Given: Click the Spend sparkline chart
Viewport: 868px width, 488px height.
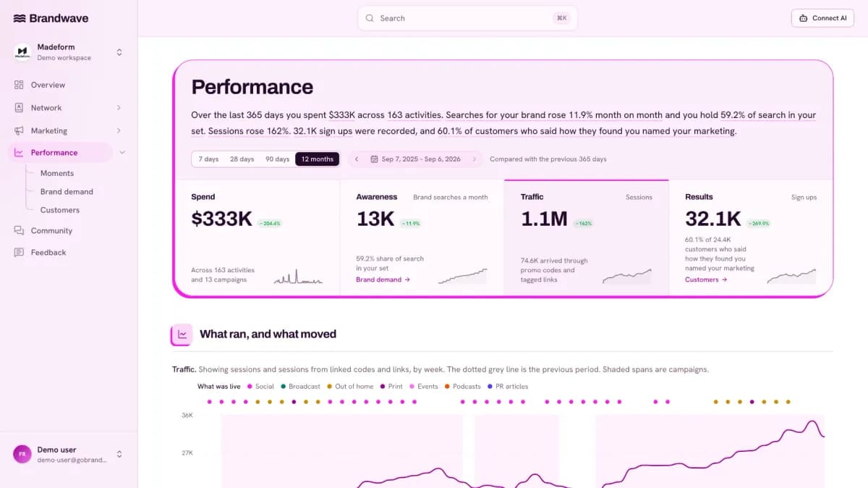Looking at the screenshot, I should pos(298,277).
